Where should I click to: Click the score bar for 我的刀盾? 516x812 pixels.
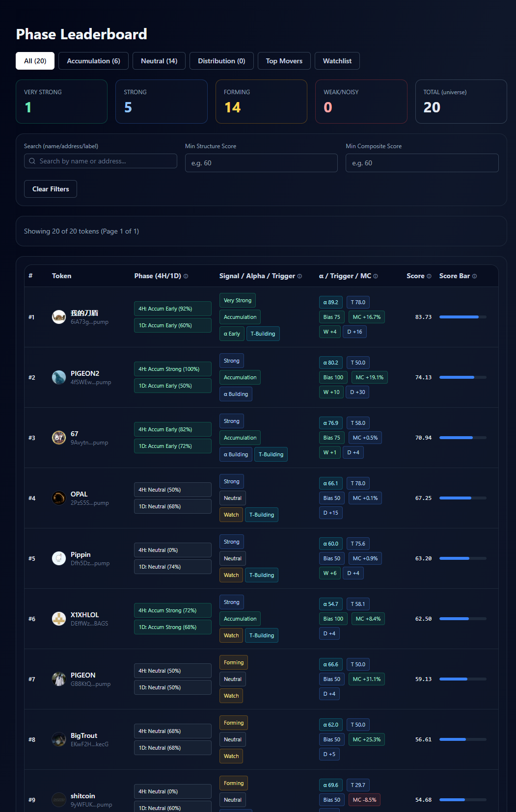(463, 317)
